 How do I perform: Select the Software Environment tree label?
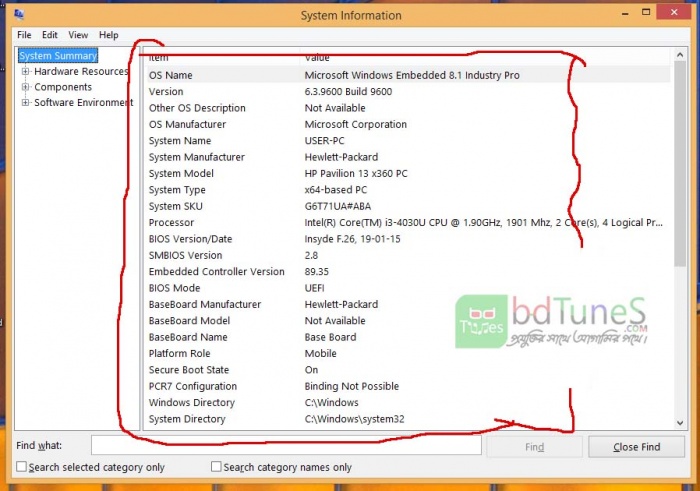[x=83, y=103]
